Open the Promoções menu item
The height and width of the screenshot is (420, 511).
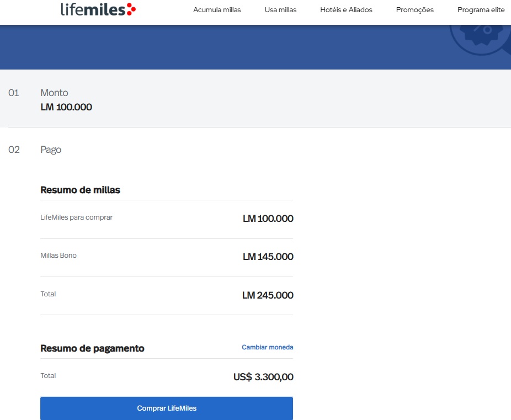pyautogui.click(x=414, y=10)
